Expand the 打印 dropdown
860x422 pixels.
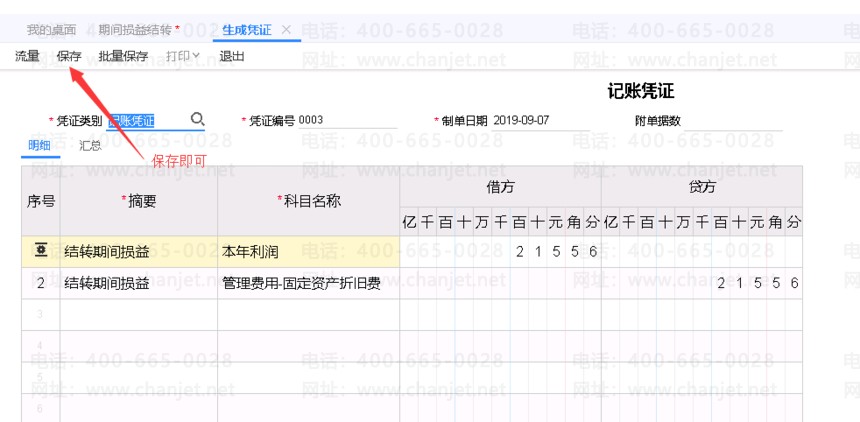(x=183, y=56)
